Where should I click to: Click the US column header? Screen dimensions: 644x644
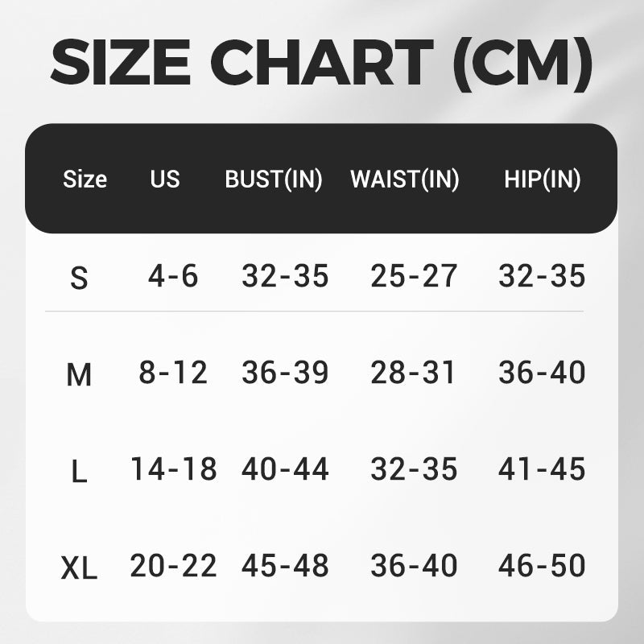(x=165, y=179)
